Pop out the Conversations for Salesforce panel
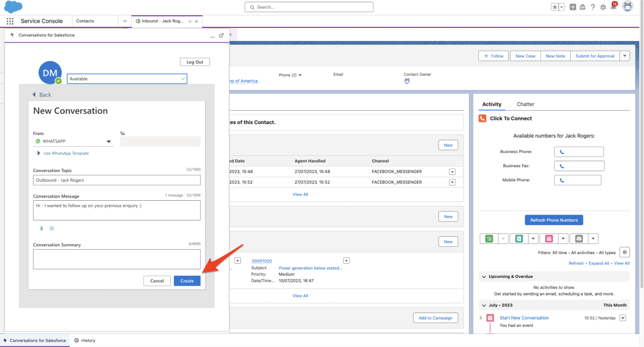644x347 pixels. point(222,36)
